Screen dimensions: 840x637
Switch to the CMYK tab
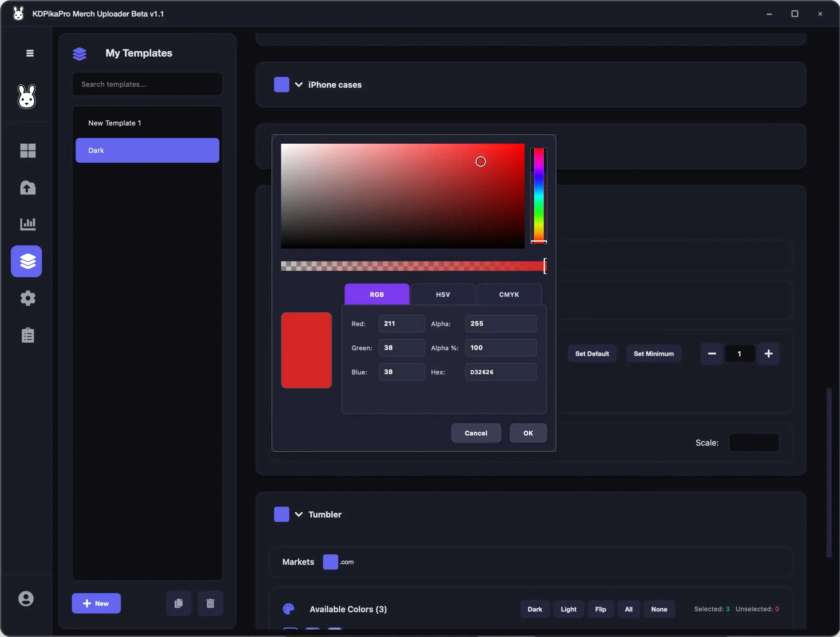[x=509, y=295]
